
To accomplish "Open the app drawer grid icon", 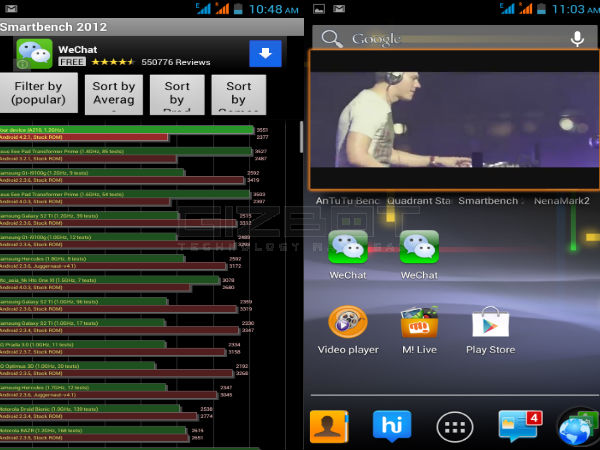I will click(455, 427).
